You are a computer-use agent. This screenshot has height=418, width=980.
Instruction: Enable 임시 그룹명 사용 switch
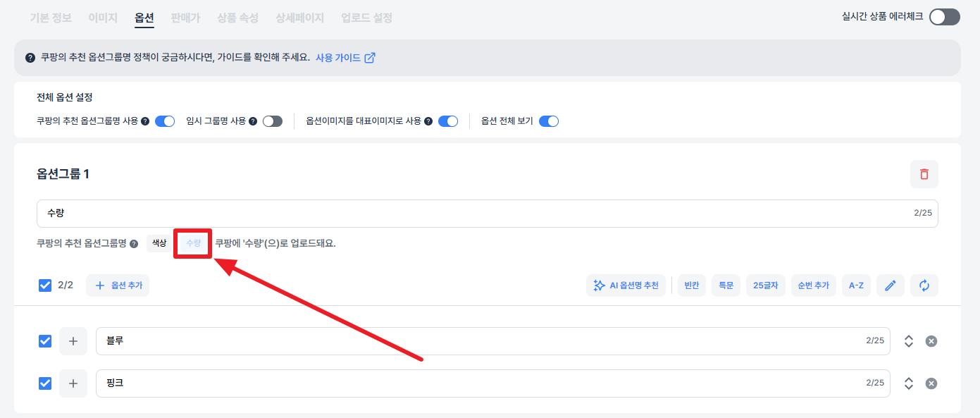point(273,121)
